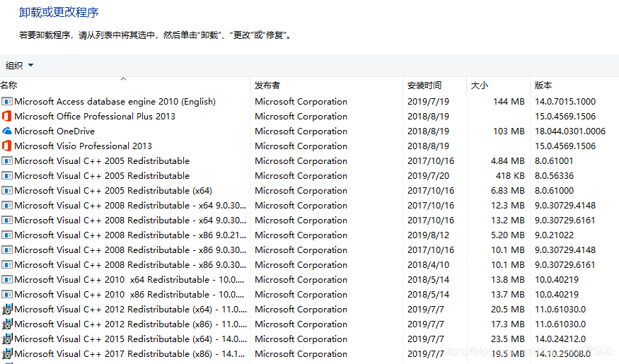This screenshot has height=364, width=619.
Task: Click the 144 MB size value
Action: [509, 101]
